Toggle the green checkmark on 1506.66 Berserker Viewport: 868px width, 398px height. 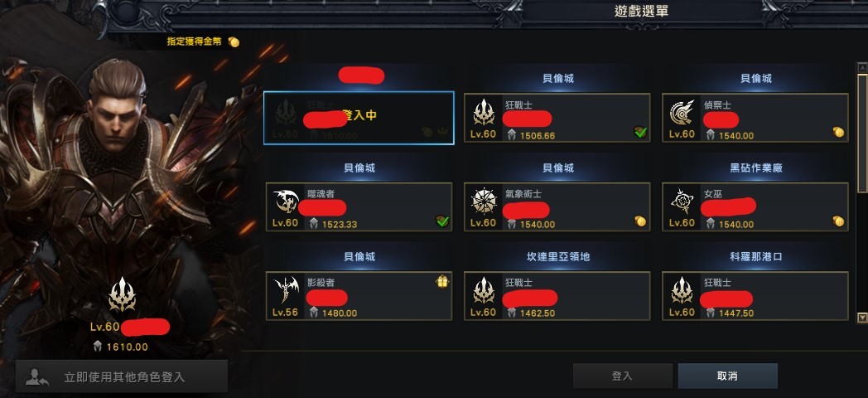pos(640,132)
